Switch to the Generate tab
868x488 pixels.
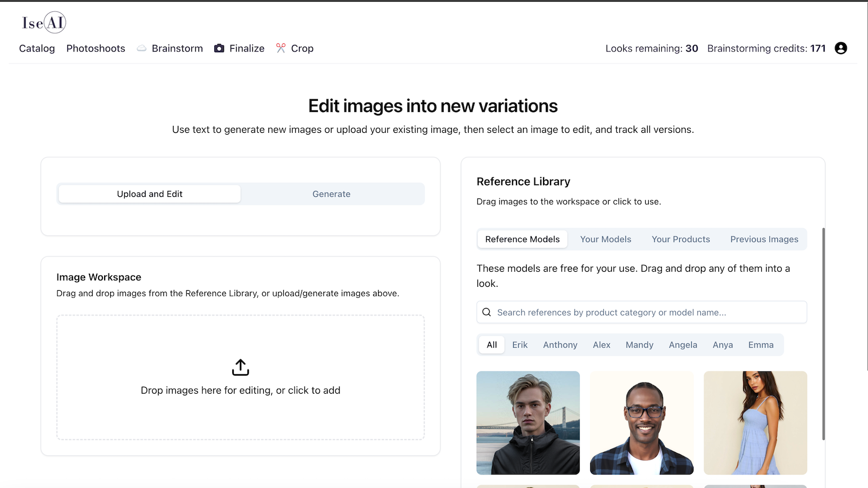pos(331,194)
